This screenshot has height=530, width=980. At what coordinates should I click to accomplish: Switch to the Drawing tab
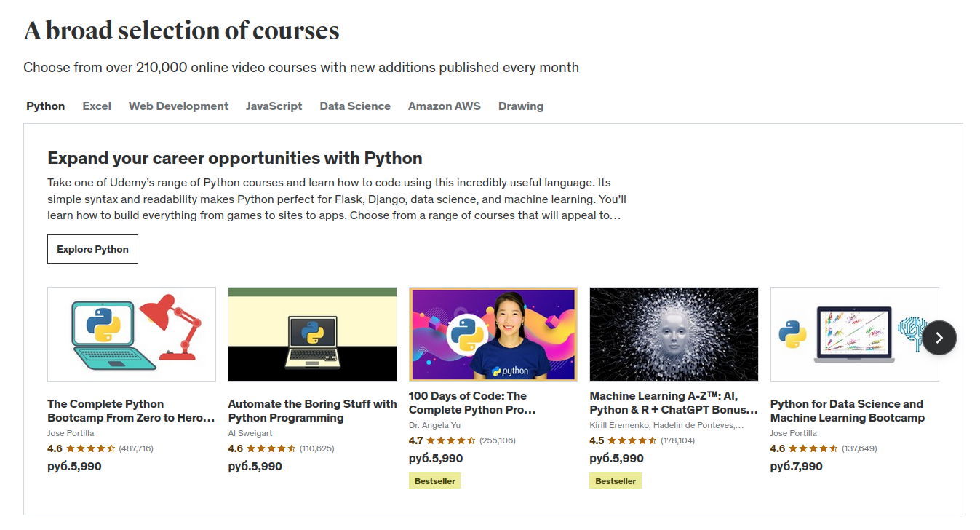point(521,106)
